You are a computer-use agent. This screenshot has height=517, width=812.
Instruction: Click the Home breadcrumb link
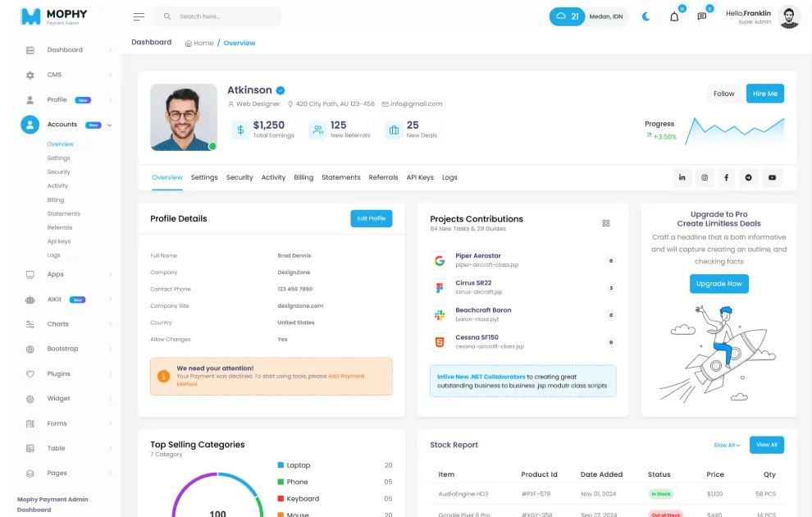coord(199,43)
